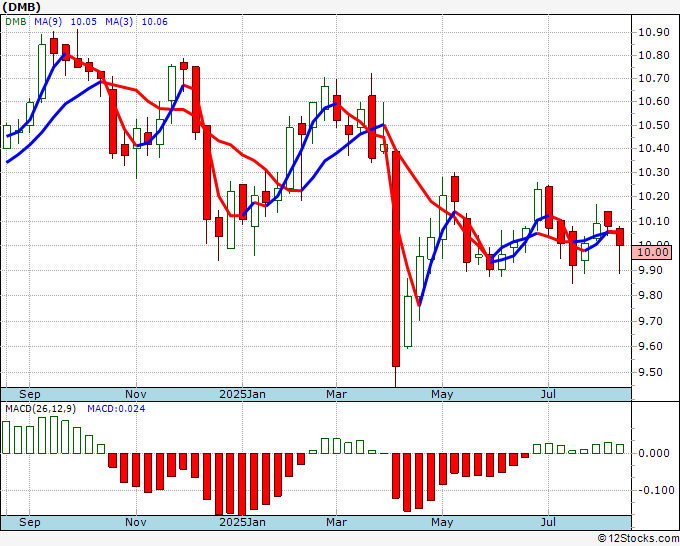
Task: Click Jul on the price chart time axis
Action: click(549, 394)
